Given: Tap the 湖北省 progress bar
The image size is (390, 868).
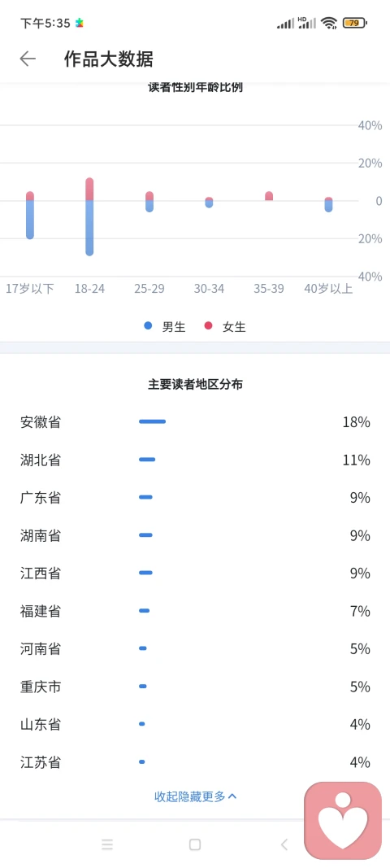Looking at the screenshot, I should point(147,460).
